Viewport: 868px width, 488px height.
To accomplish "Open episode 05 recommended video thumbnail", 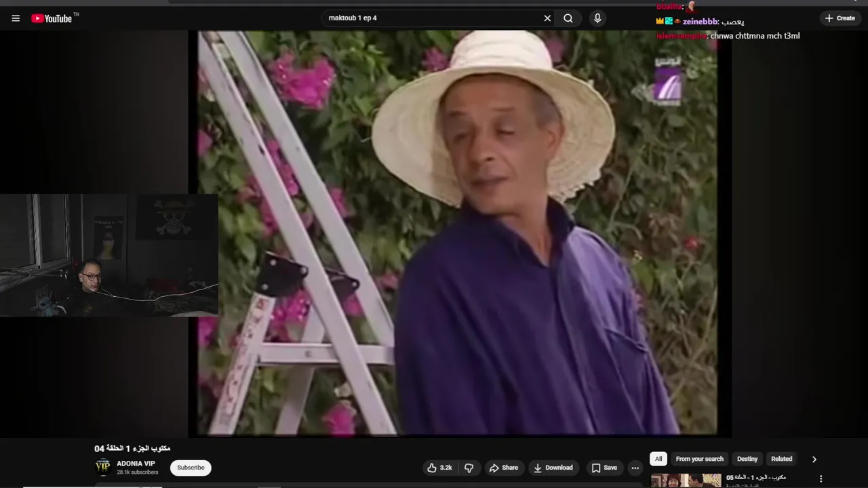I will pyautogui.click(x=686, y=481).
